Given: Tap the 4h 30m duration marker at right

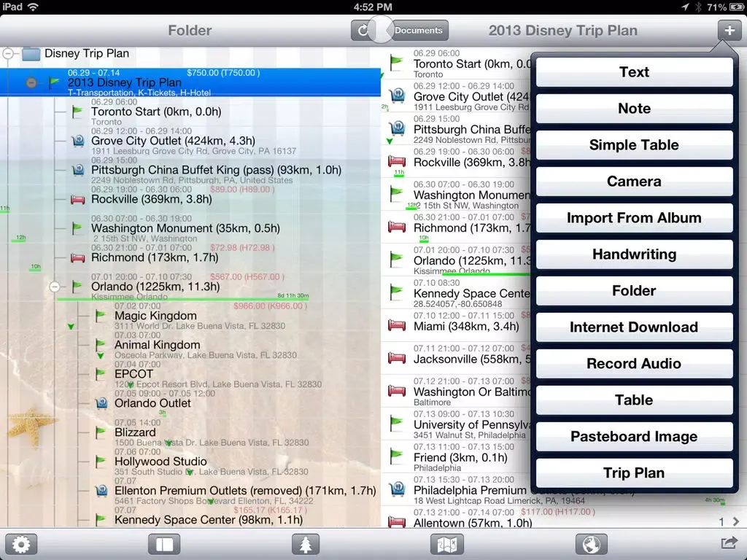Looking at the screenshot, I should coord(715,500).
